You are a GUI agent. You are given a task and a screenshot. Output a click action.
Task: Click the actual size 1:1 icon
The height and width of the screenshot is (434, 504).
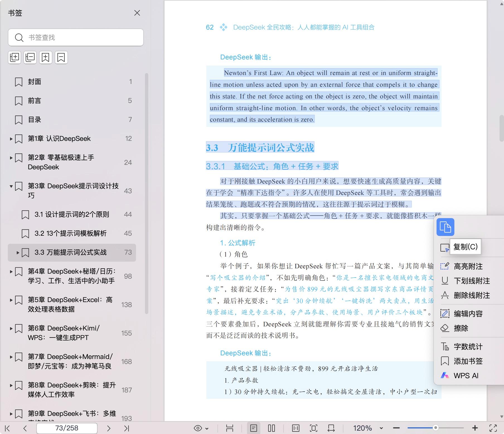296,428
